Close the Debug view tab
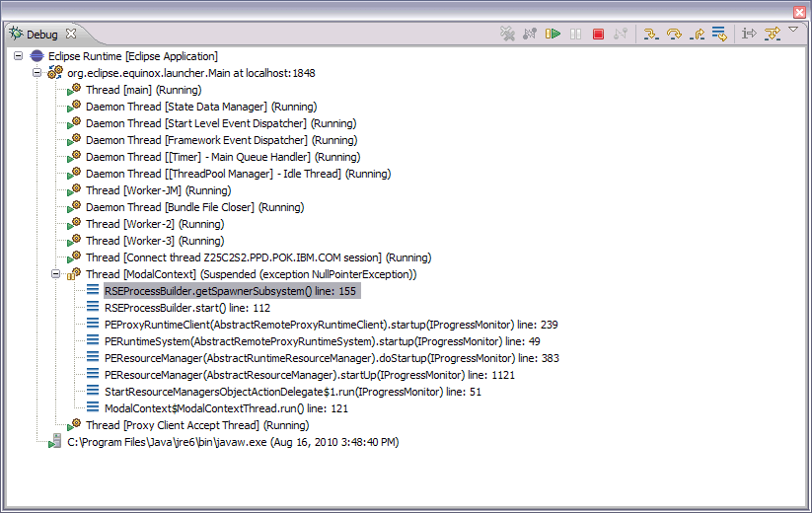 [x=71, y=34]
